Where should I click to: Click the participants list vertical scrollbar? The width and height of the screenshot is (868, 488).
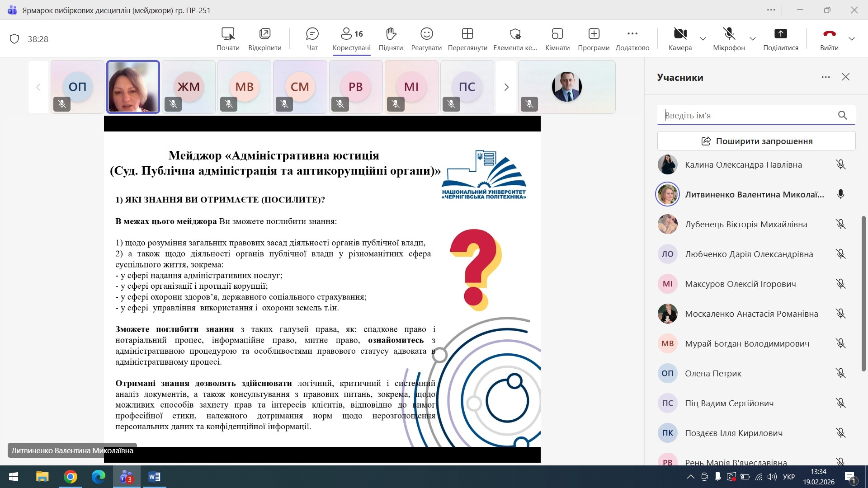pos(863,294)
